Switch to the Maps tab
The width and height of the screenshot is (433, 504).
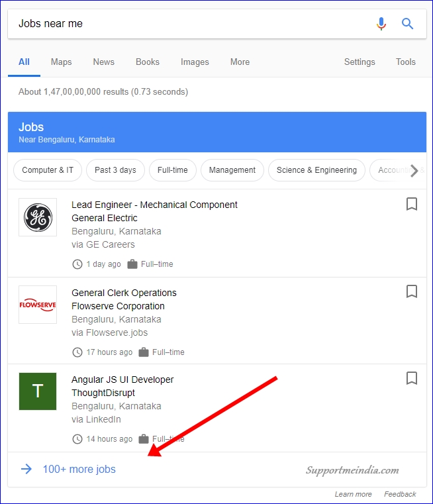(x=61, y=62)
